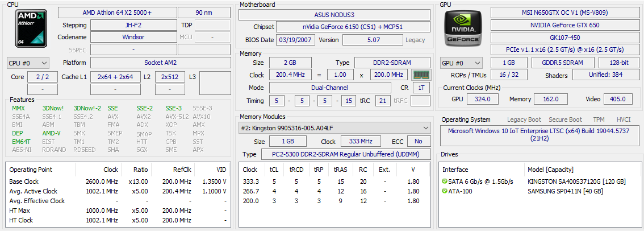Select the Base Clock row label
This screenshot has height=231, width=644.
(x=23, y=181)
